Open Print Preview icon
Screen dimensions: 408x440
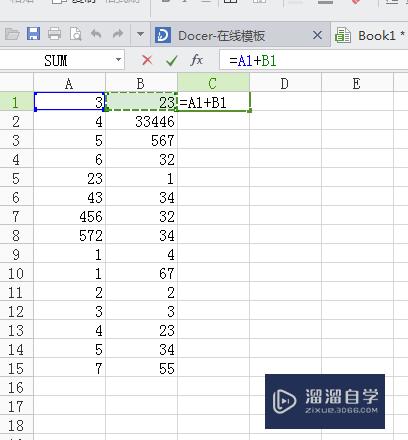[x=76, y=34]
